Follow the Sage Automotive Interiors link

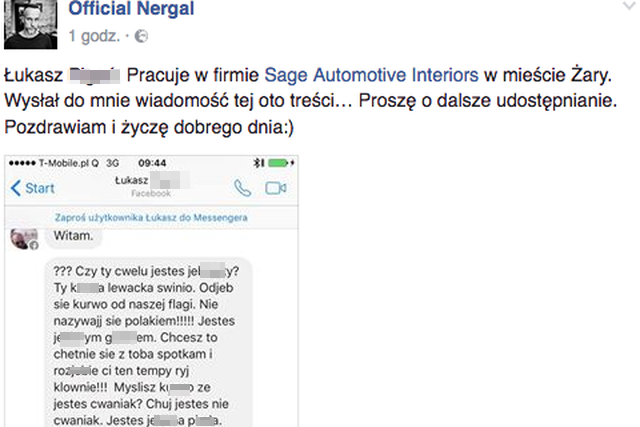371,75
